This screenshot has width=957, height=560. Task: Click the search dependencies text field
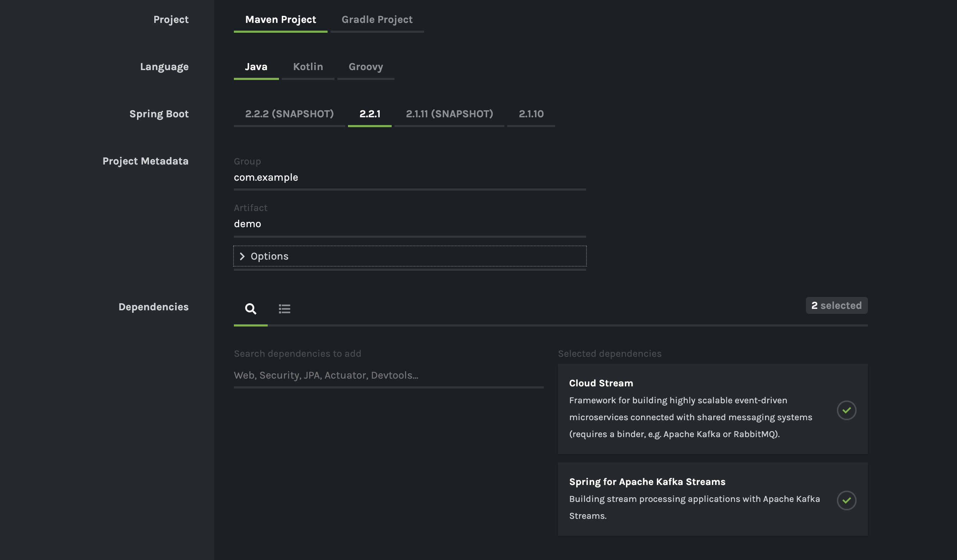coord(389,375)
